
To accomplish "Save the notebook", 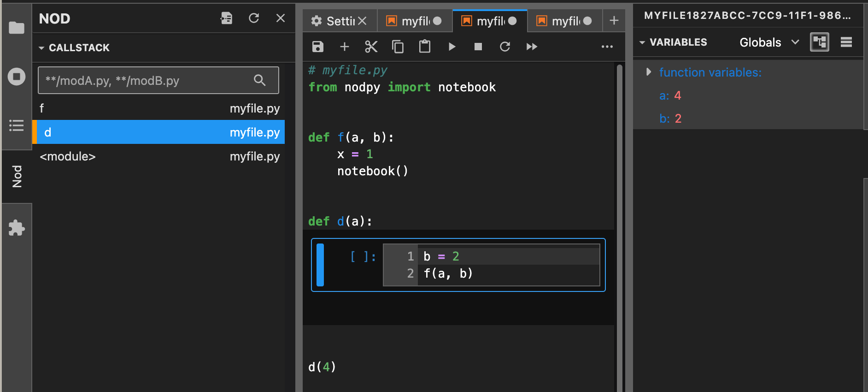I will click(318, 47).
